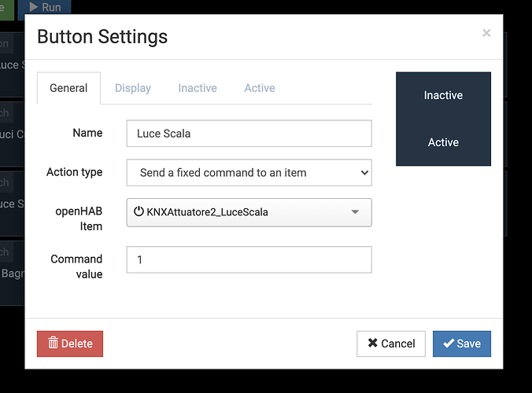The height and width of the screenshot is (393, 532).
Task: Go to the Inactive settings tab
Action: [x=198, y=88]
